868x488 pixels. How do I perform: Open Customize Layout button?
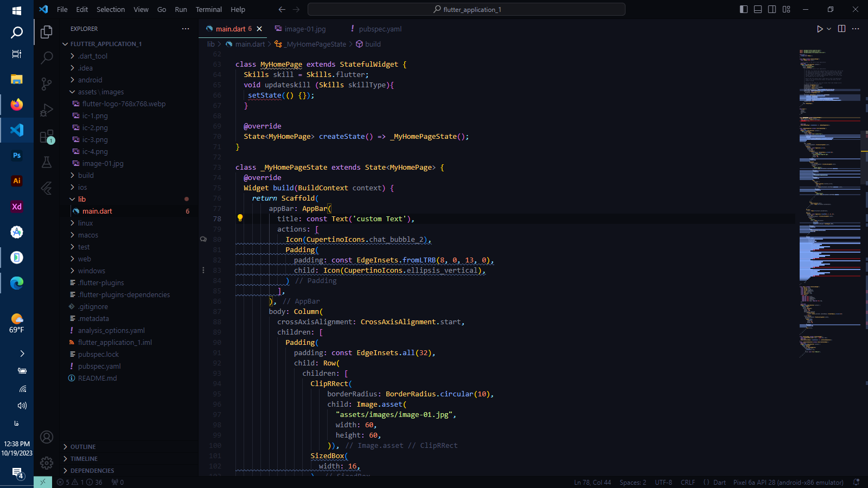786,9
